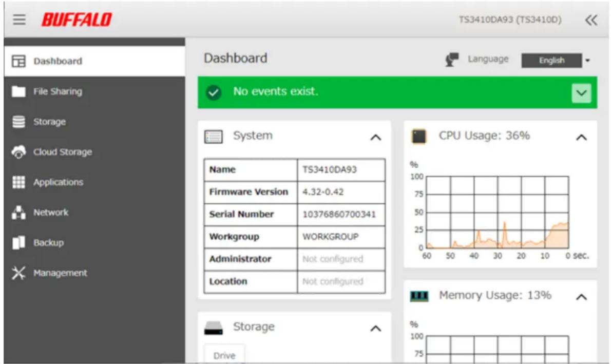Click the Name value TS3410DA93
Image resolution: width=611 pixels, height=364 pixels.
[330, 169]
